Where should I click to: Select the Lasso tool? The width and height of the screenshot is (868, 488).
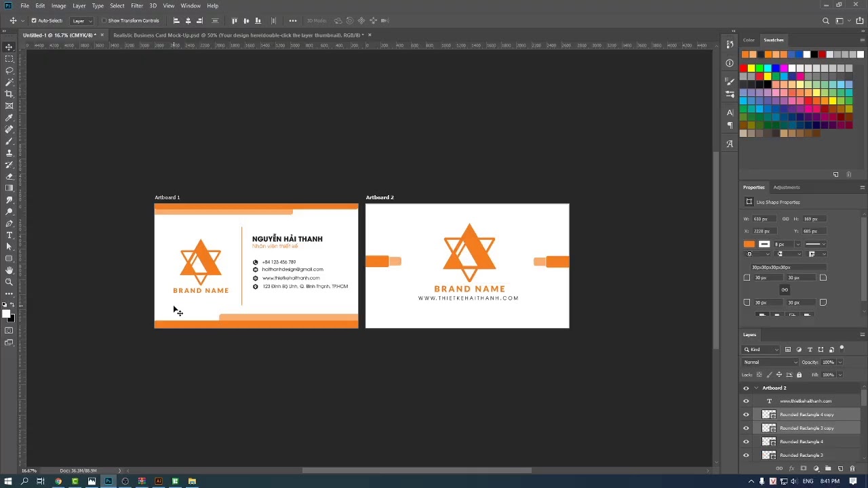click(9, 70)
